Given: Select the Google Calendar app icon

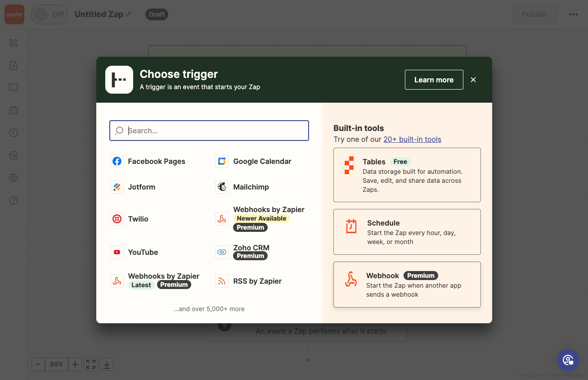Looking at the screenshot, I should point(222,161).
